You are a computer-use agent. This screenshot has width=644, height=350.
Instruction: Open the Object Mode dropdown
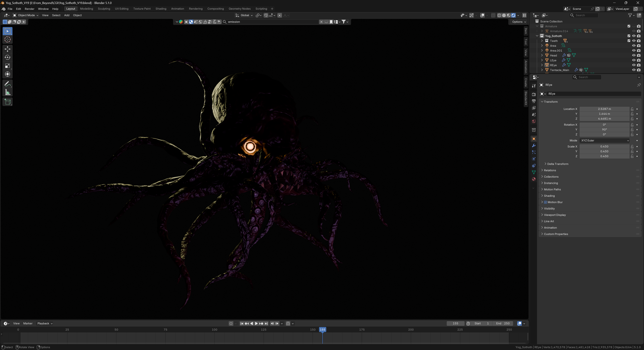click(26, 15)
